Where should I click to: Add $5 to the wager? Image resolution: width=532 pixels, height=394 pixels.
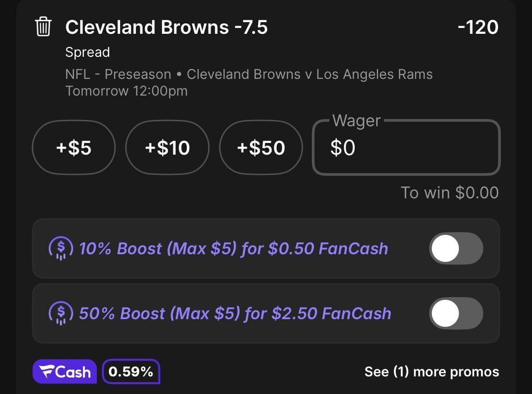(74, 147)
